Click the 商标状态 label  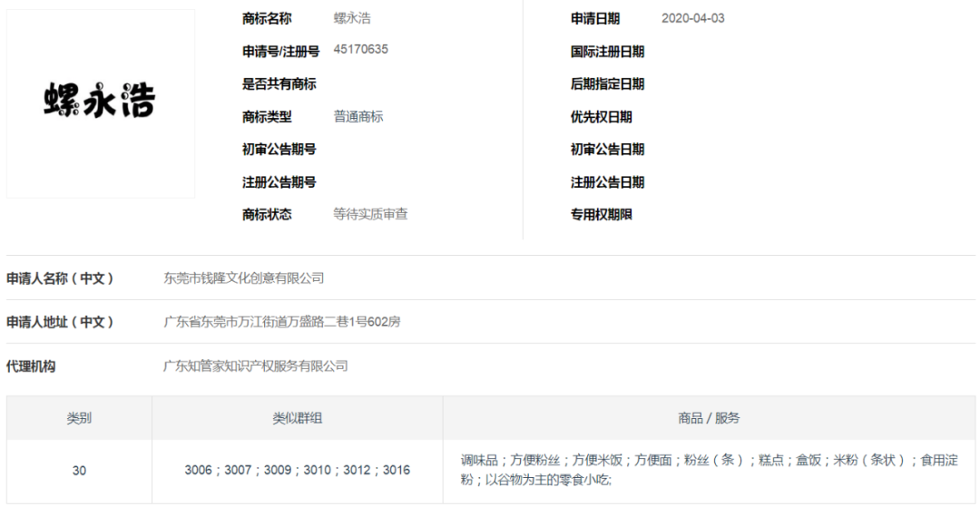[267, 215]
